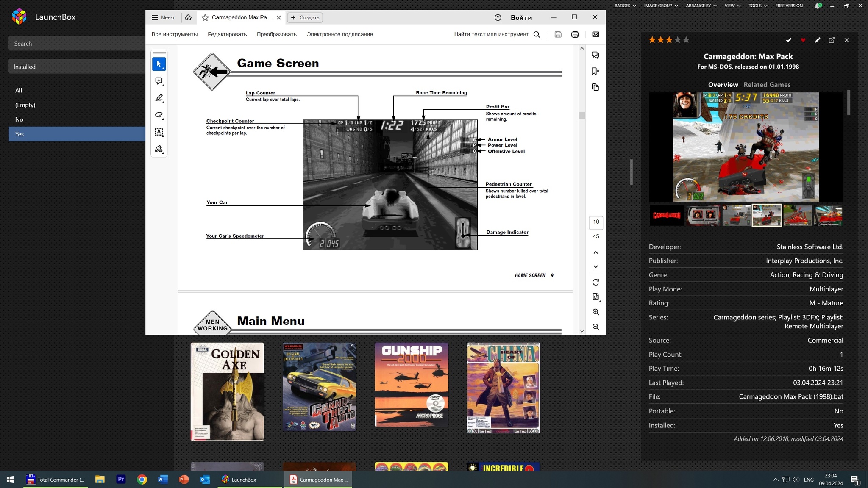Rotate the PDF page view

(x=595, y=282)
